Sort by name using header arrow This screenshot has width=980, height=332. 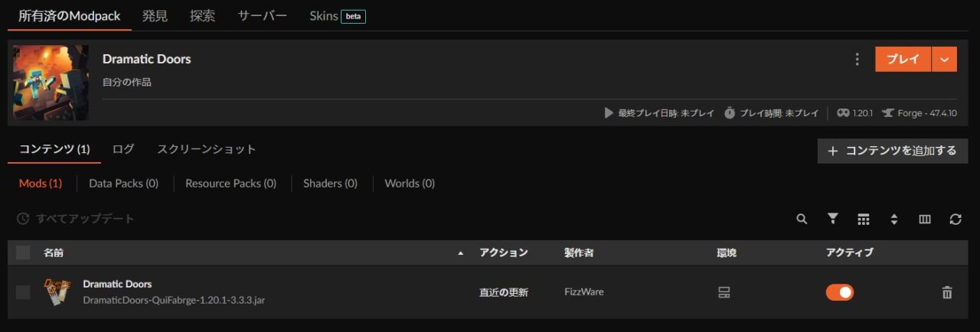click(x=460, y=253)
